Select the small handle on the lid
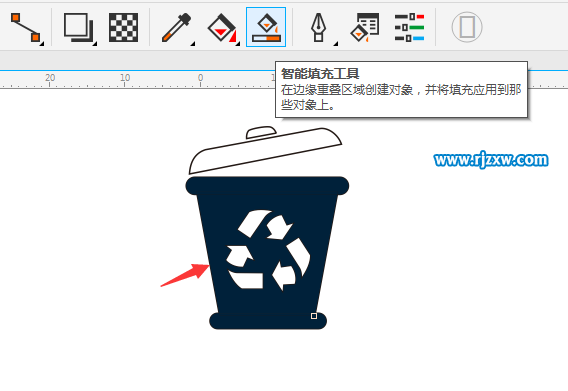The height and width of the screenshot is (391, 568). pyautogui.click(x=261, y=132)
